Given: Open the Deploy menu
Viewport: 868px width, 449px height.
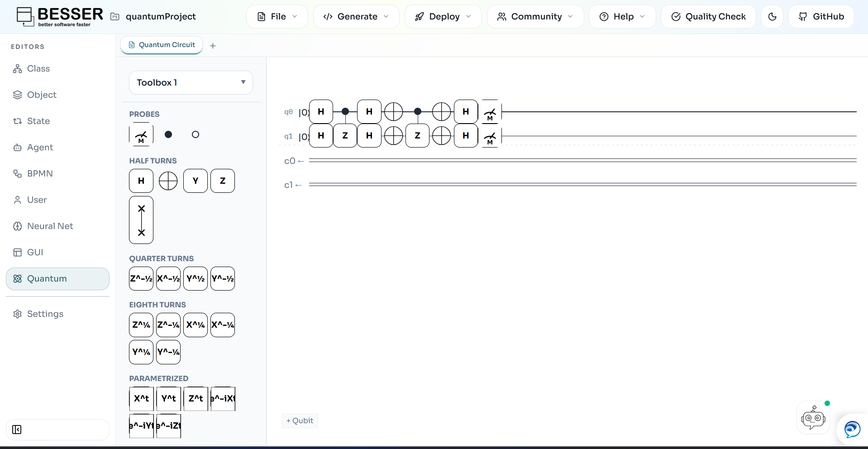Looking at the screenshot, I should [443, 17].
